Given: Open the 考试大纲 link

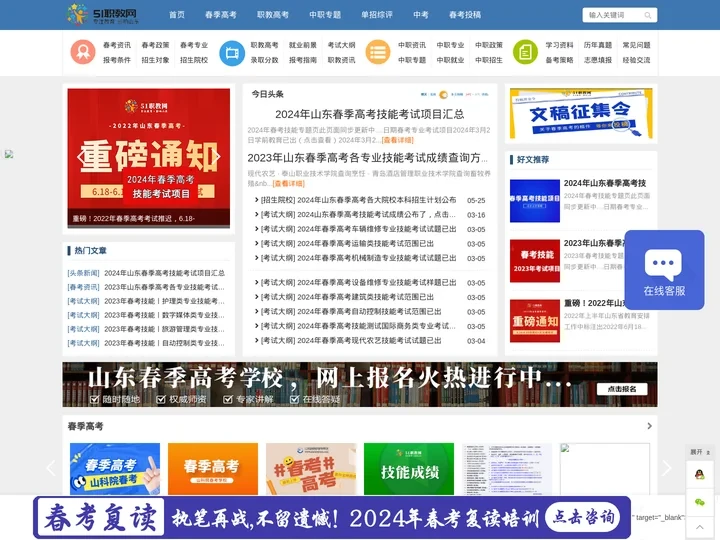Looking at the screenshot, I should 341,45.
